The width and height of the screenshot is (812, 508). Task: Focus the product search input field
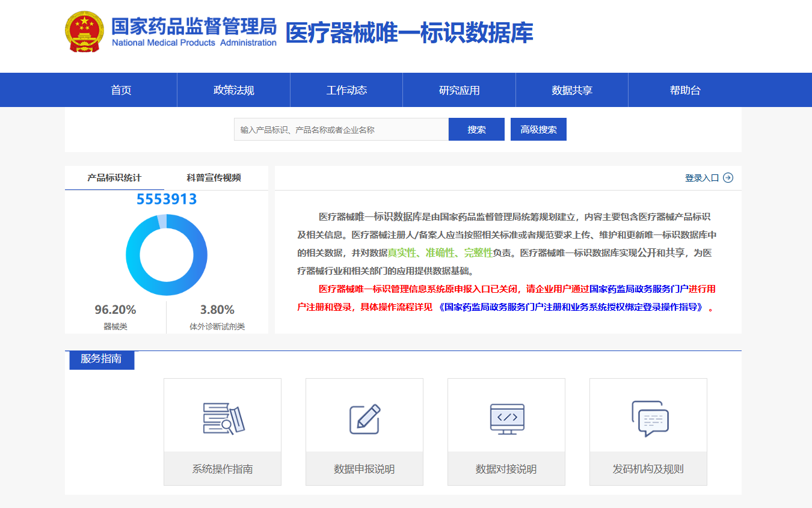pos(341,129)
